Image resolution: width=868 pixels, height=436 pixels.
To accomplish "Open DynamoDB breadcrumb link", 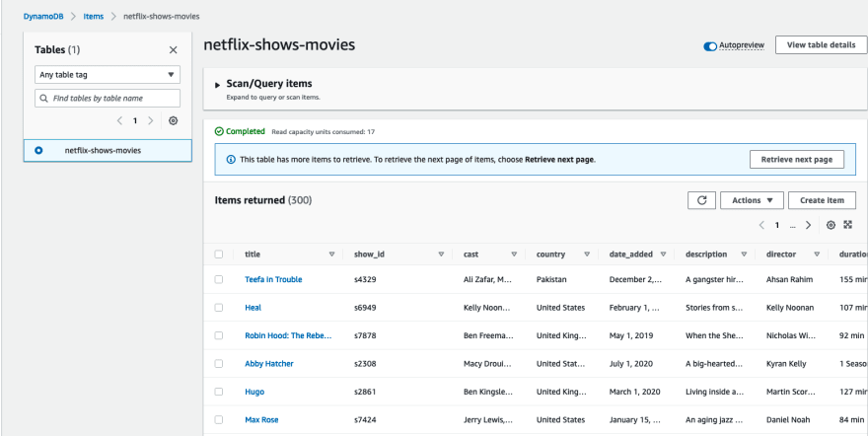I will click(43, 17).
